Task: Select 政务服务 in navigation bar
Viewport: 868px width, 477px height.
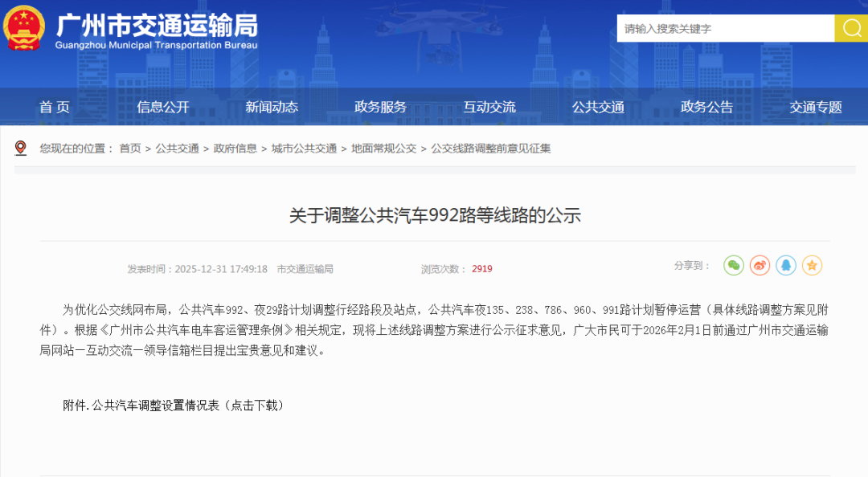Action: tap(380, 107)
